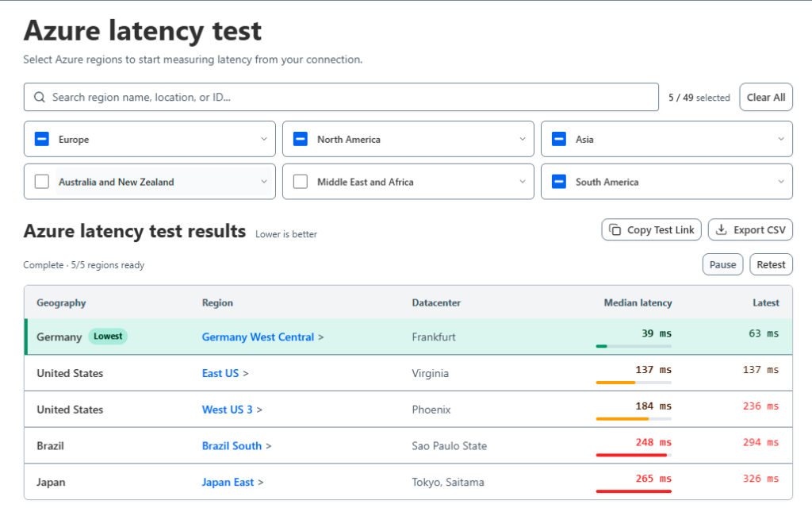Click the Tokyo, Saitama datacenter cell

click(448, 482)
